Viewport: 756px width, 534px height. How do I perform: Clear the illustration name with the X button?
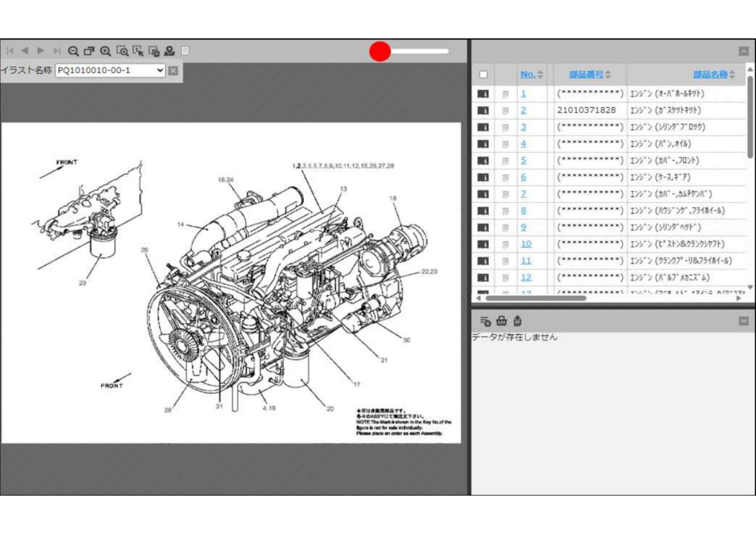(173, 71)
